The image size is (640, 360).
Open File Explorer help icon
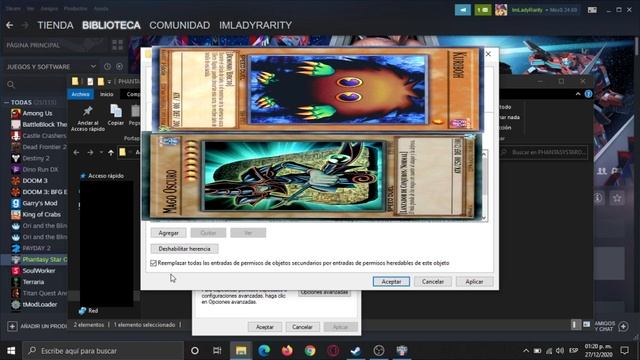click(588, 94)
